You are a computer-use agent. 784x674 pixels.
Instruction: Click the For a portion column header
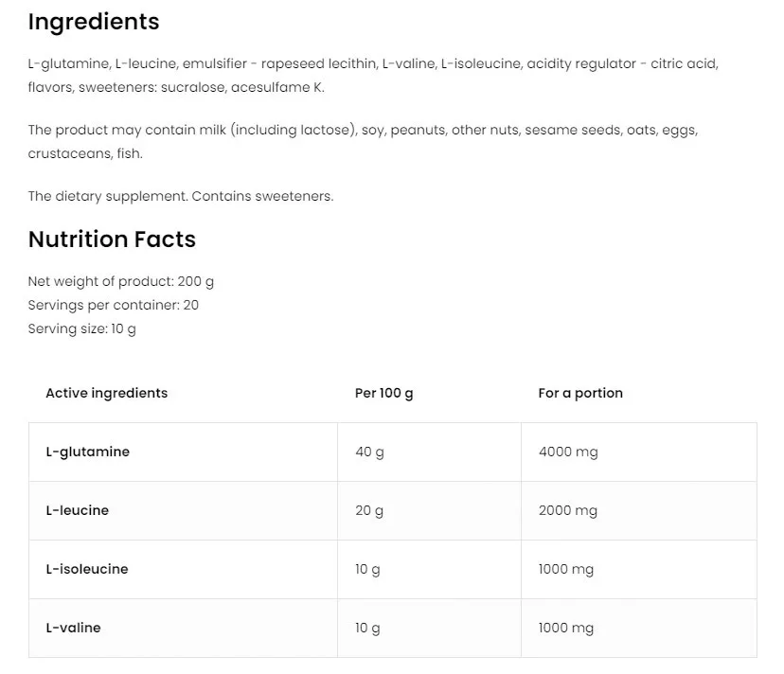pyautogui.click(x=580, y=393)
